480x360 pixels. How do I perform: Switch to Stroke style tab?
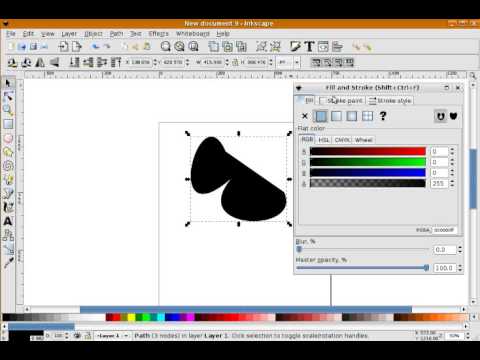(390, 100)
